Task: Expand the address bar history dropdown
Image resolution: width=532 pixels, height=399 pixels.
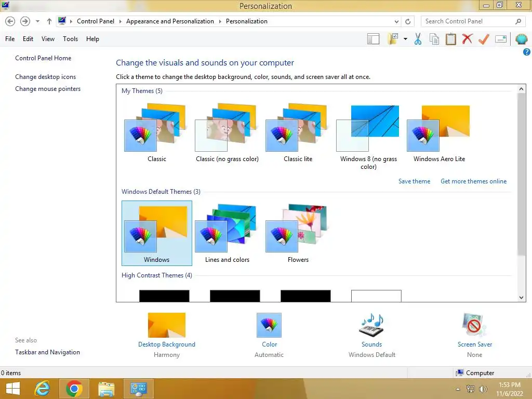Action: (396, 21)
